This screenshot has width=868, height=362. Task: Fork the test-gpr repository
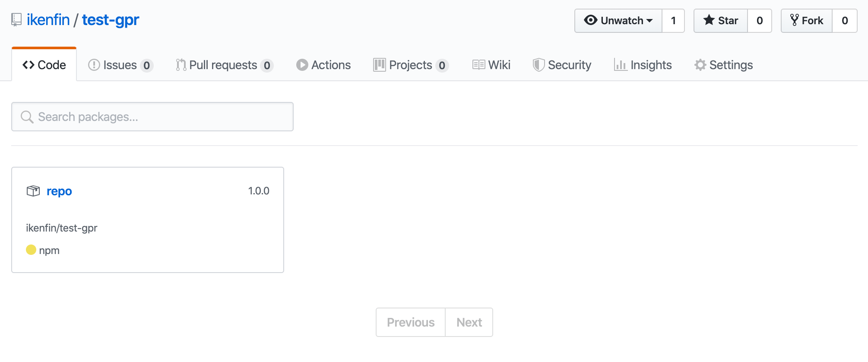tap(807, 21)
